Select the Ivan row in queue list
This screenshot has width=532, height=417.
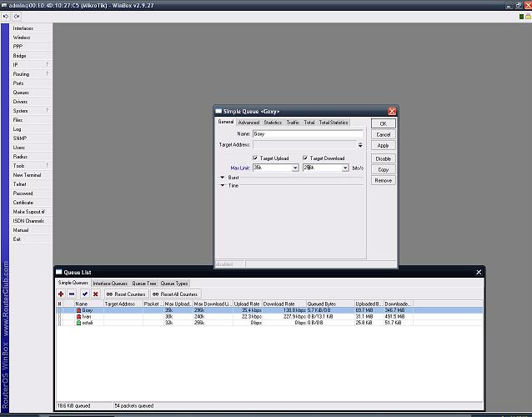click(269, 317)
